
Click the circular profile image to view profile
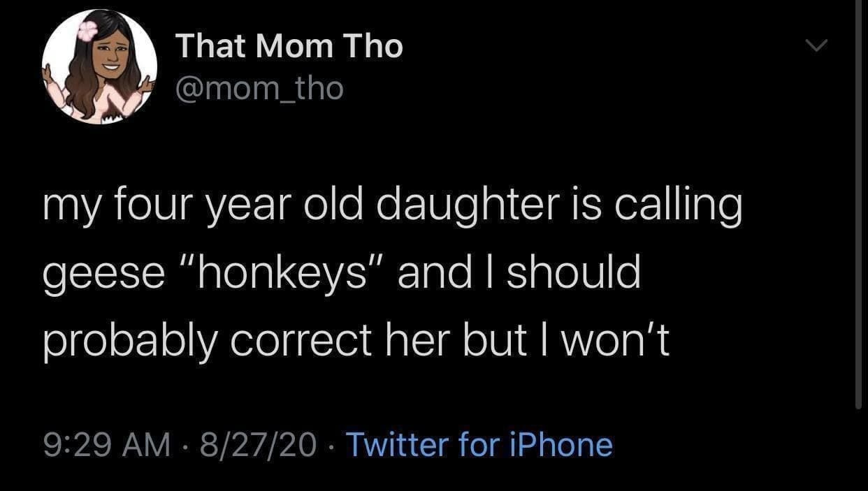101,66
